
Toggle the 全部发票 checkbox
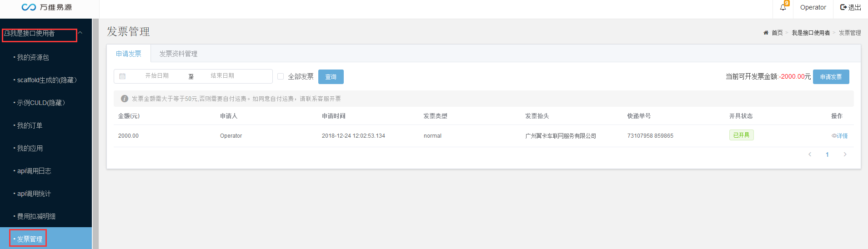coord(281,76)
